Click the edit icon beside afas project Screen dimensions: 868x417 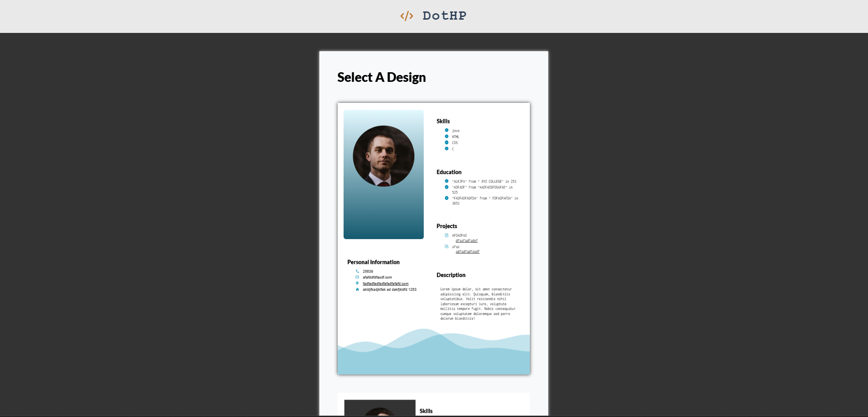coord(447,246)
